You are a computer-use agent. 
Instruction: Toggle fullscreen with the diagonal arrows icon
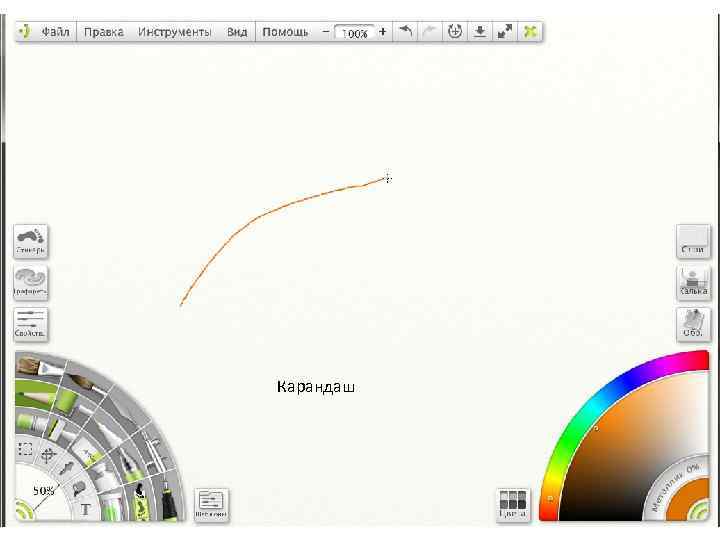click(x=505, y=32)
